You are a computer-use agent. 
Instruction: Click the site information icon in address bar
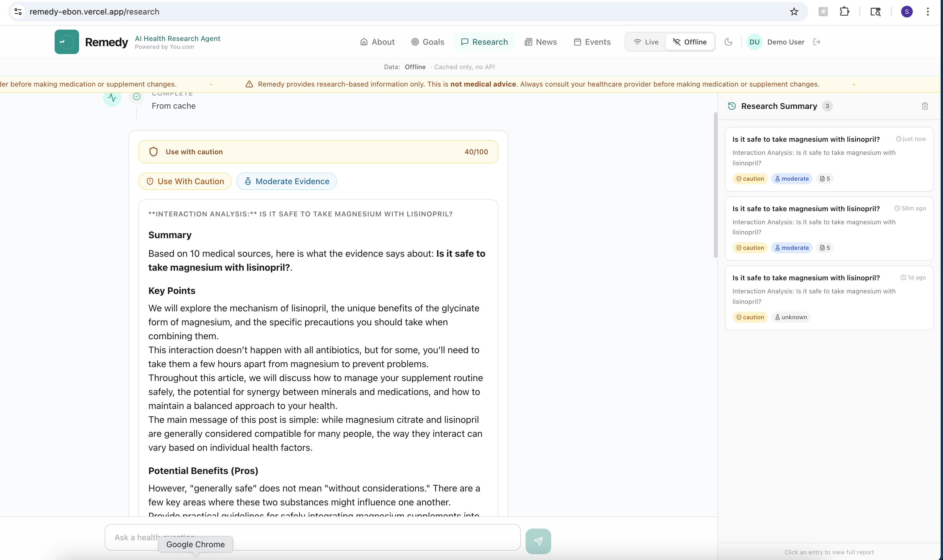[x=18, y=12]
